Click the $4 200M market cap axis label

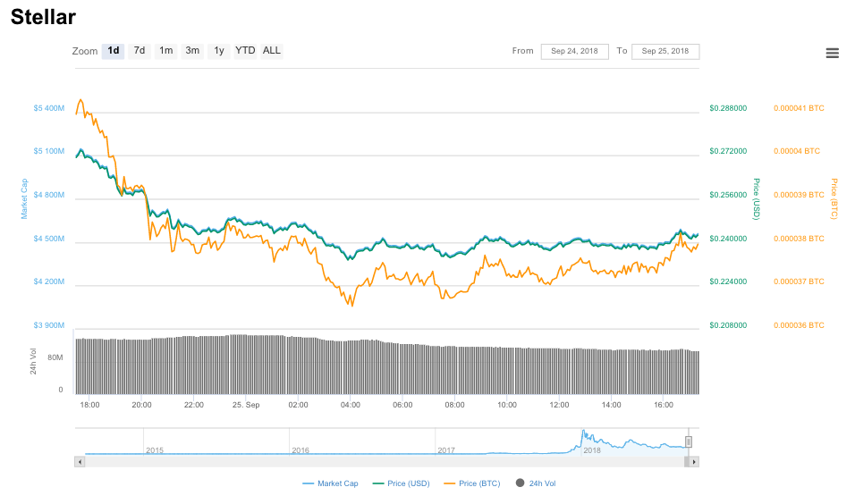pos(48,281)
